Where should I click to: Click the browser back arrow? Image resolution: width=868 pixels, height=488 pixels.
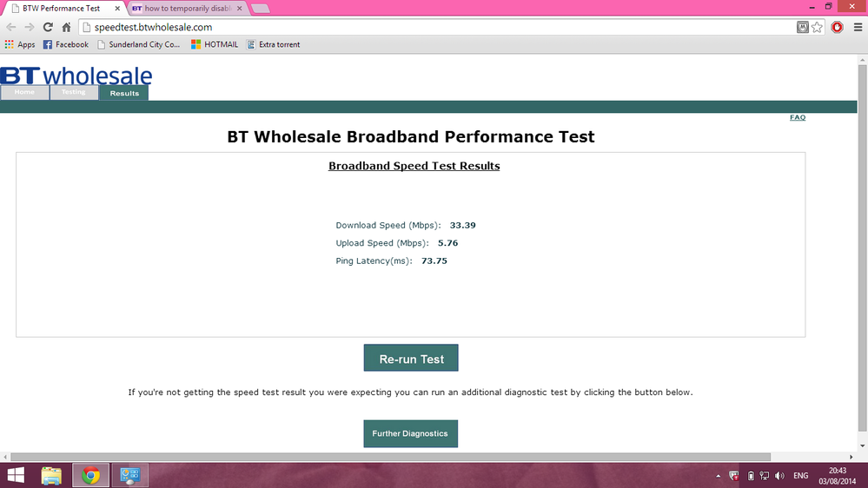tap(11, 27)
